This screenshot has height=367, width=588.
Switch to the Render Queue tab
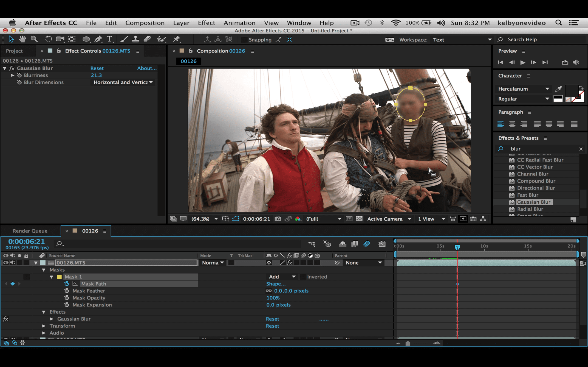click(x=30, y=231)
